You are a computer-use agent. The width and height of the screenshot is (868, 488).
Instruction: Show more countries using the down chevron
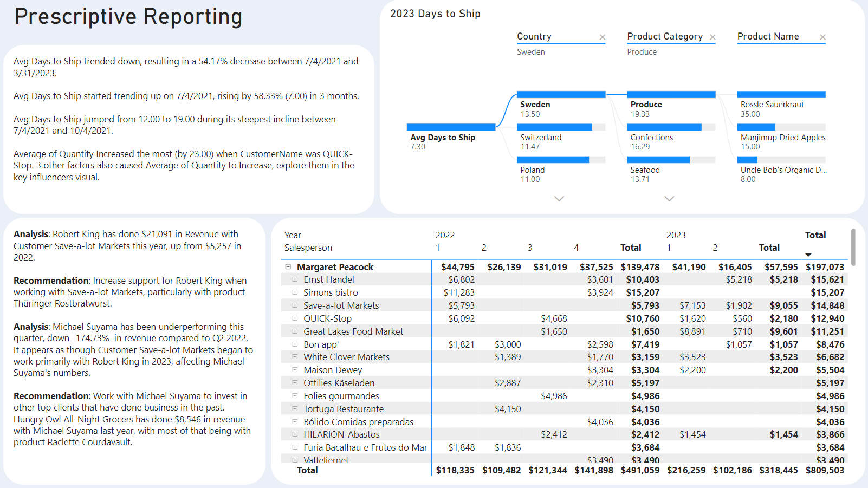[x=559, y=199]
